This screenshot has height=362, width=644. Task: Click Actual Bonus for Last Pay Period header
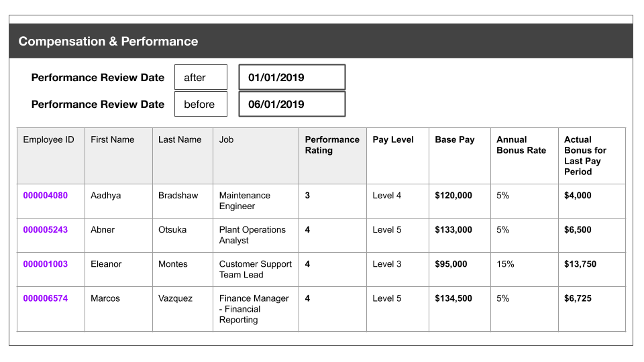coord(585,156)
